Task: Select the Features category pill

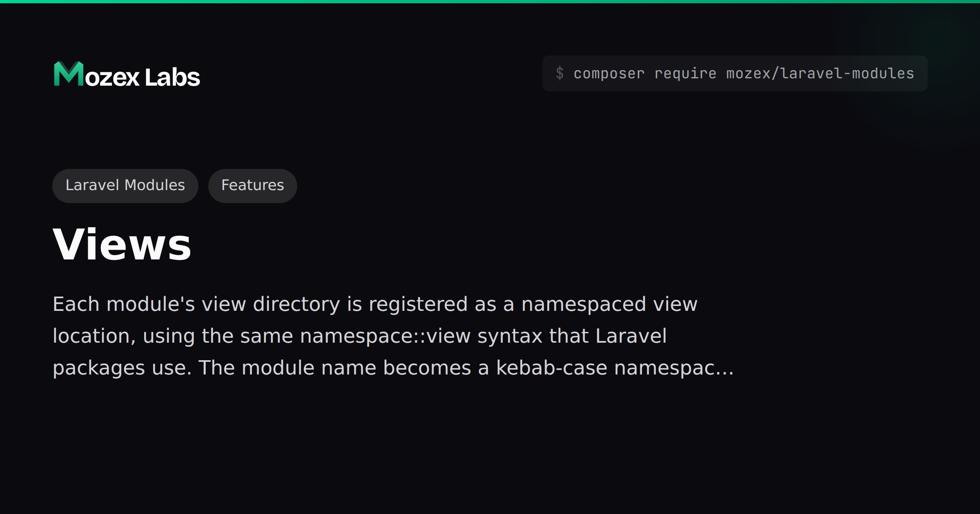Action: point(253,186)
